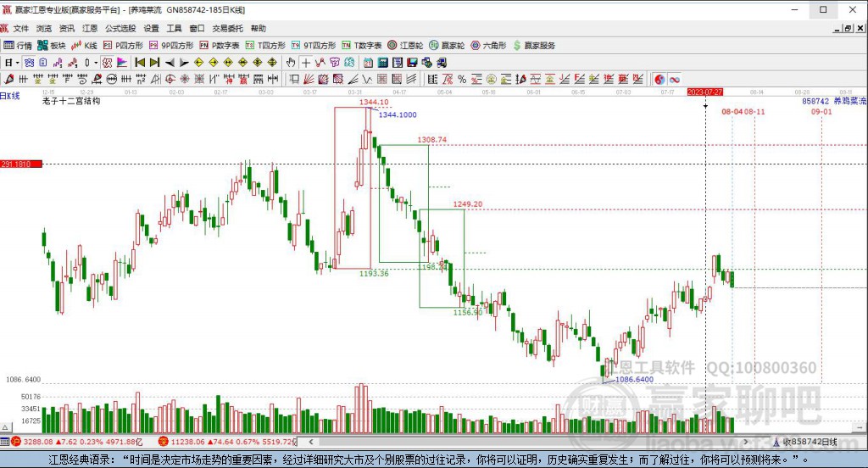Open the 9P四方形 tool

point(171,46)
